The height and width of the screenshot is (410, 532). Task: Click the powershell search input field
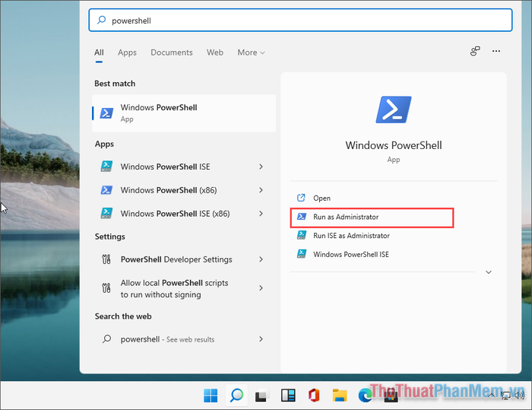click(x=300, y=21)
